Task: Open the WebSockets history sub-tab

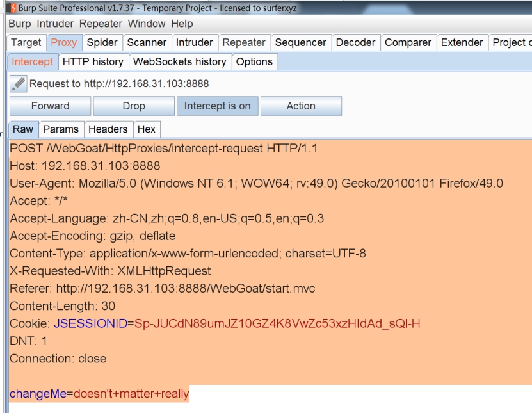Action: pyautogui.click(x=179, y=61)
